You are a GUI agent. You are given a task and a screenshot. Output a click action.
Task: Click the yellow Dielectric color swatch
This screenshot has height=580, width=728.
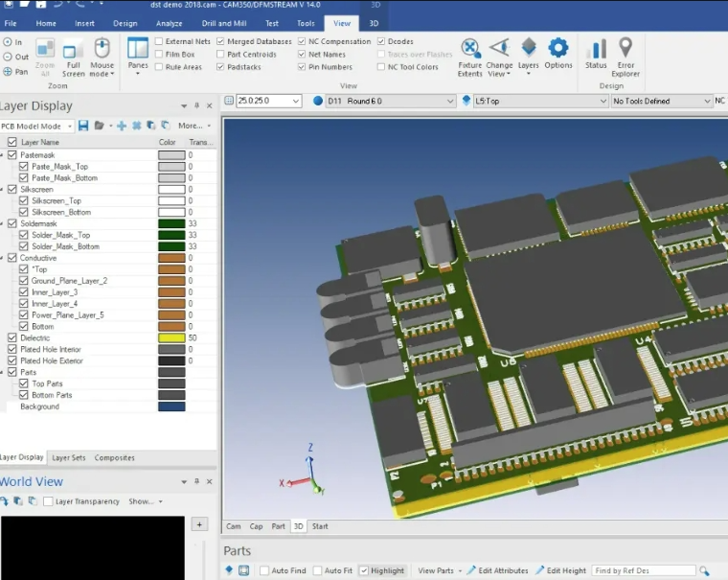(171, 338)
